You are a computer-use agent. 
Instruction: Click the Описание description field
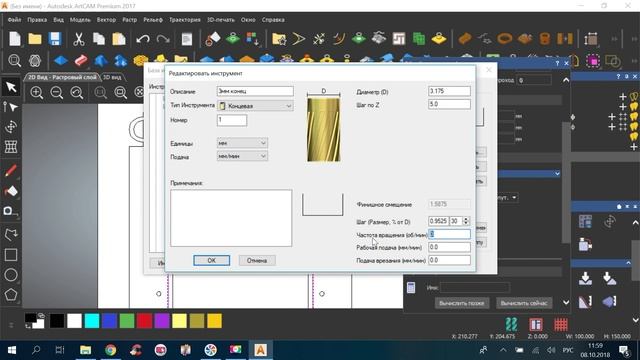tap(255, 91)
